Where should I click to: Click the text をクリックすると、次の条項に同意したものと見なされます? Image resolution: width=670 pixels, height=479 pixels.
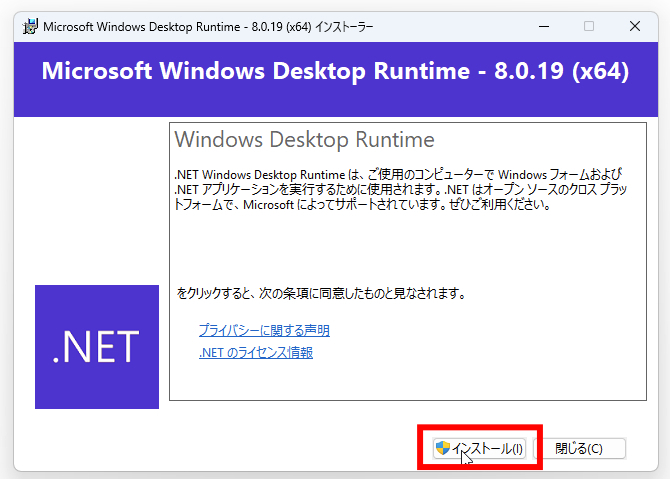point(321,293)
